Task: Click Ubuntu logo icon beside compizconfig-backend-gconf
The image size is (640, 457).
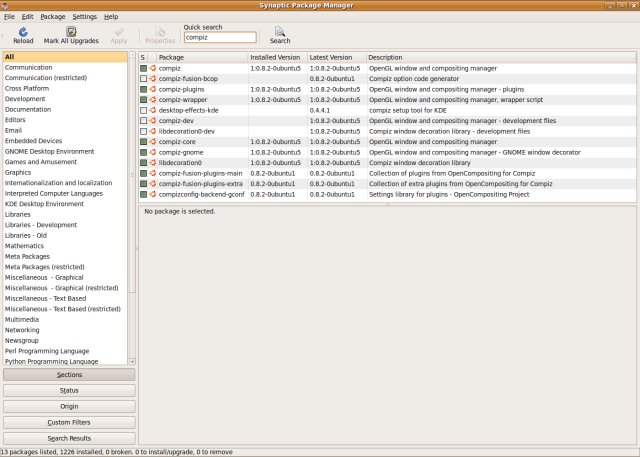Action: pyautogui.click(x=153, y=194)
